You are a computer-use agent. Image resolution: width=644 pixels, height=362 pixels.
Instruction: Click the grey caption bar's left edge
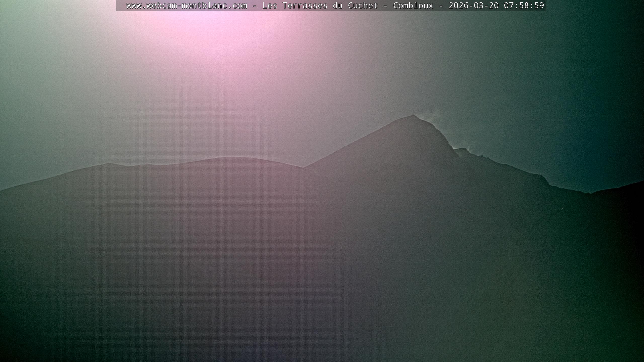[117, 6]
